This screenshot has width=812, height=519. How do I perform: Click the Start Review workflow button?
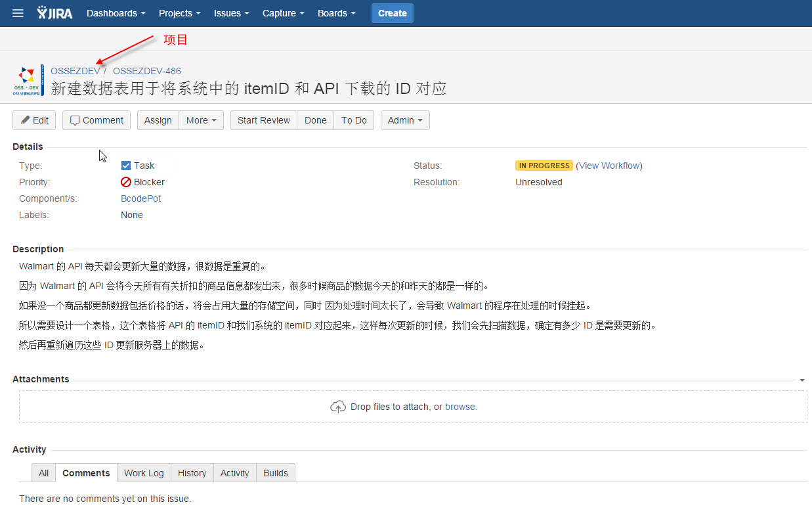click(x=264, y=120)
